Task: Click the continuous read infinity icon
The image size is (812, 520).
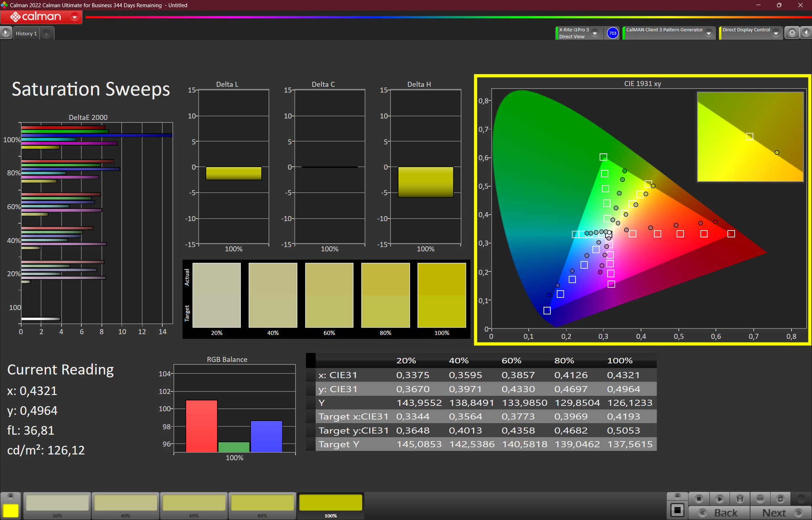Action: pos(760,499)
